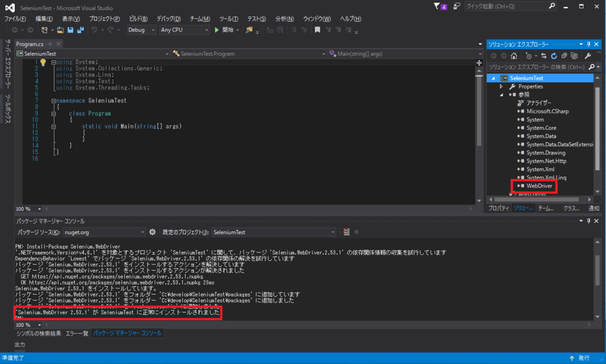Switch to the シンボルの検索結果 tab
606x364 pixels.
point(38,333)
